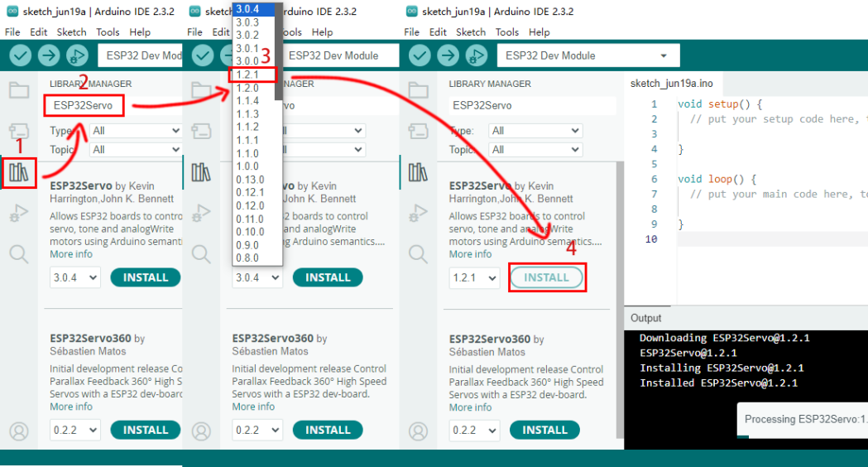This screenshot has width=868, height=467.
Task: Select version 3.0.3 from the open version list
Action: tap(252, 22)
